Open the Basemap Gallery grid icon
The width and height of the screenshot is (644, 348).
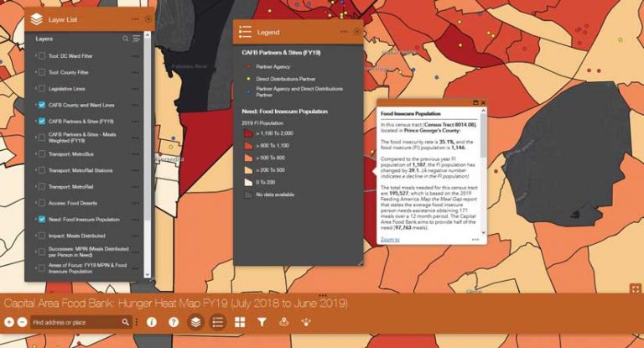pyautogui.click(x=240, y=323)
